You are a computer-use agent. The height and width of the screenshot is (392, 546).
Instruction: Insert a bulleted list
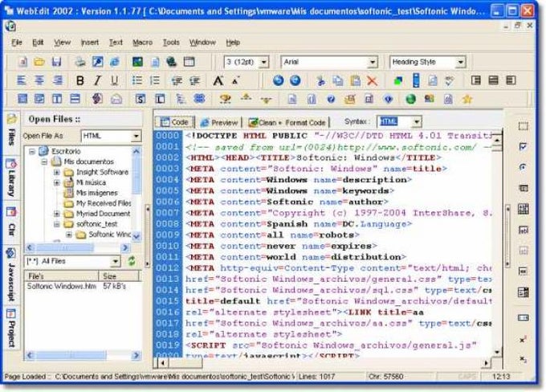tap(137, 80)
